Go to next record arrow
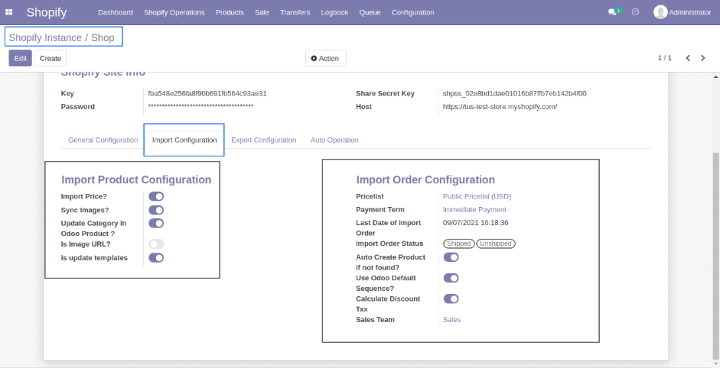The image size is (720, 368). point(703,58)
